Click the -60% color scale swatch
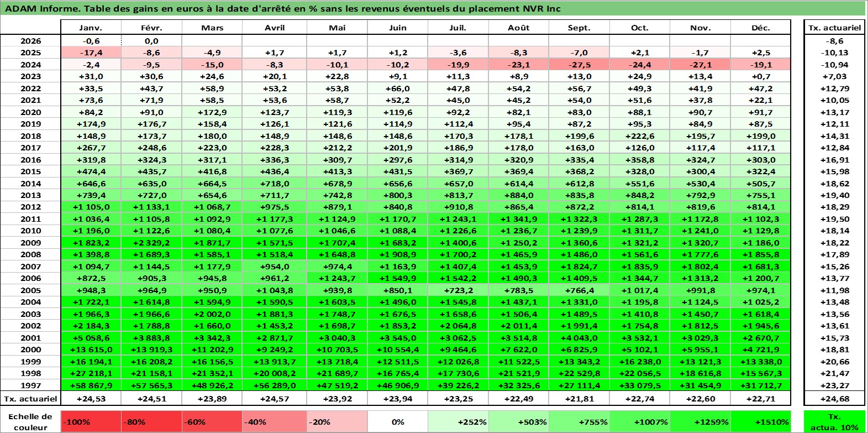 point(212,421)
